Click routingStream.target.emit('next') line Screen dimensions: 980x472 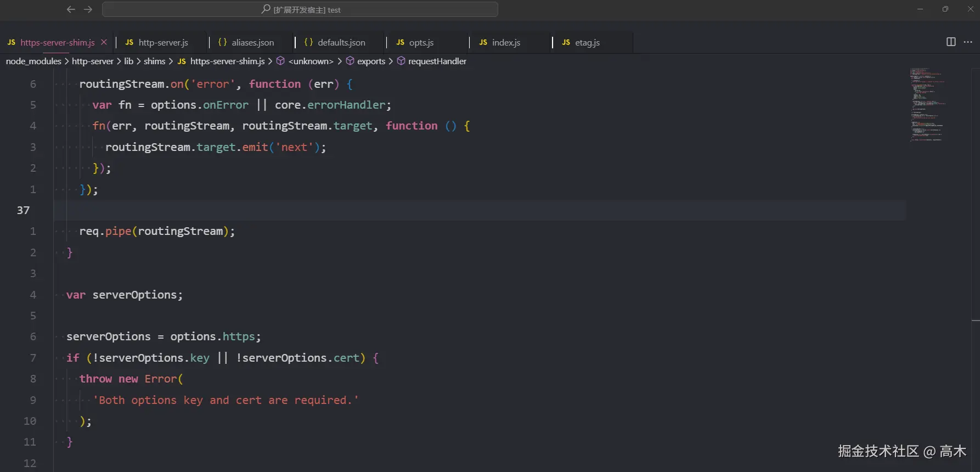216,147
